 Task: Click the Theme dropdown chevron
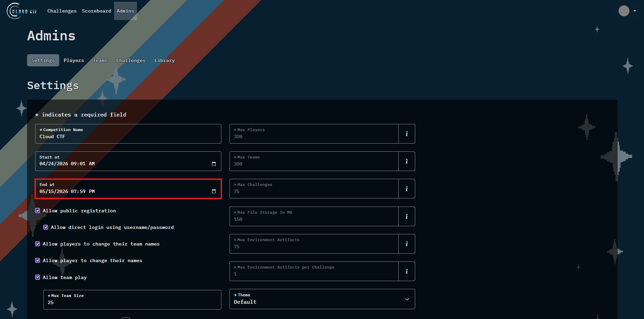407,299
